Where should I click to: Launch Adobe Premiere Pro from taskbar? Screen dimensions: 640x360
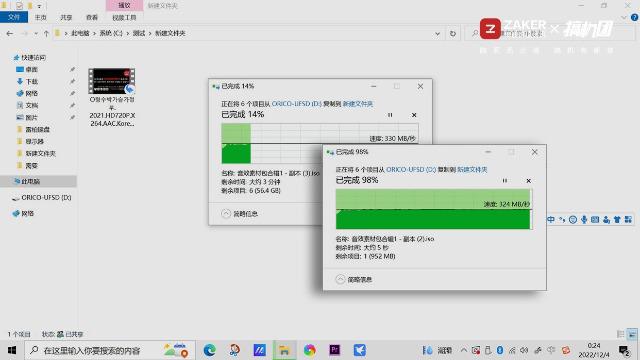[x=334, y=350]
